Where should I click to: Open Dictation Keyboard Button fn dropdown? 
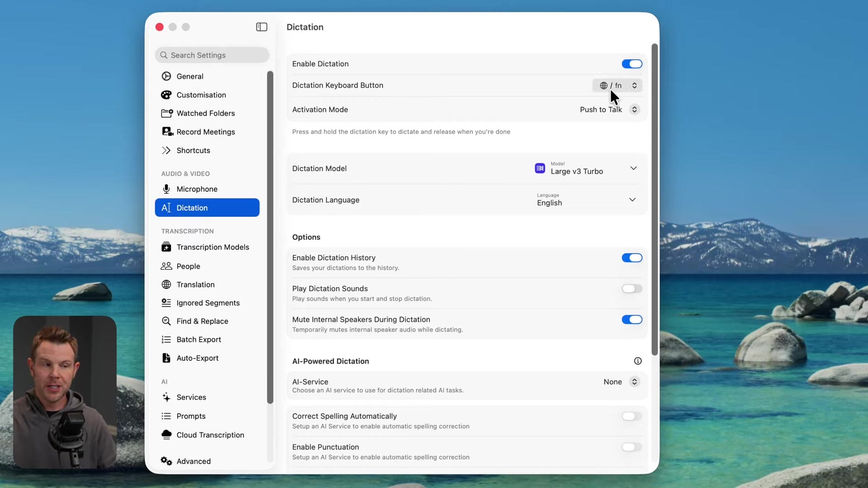(618, 85)
